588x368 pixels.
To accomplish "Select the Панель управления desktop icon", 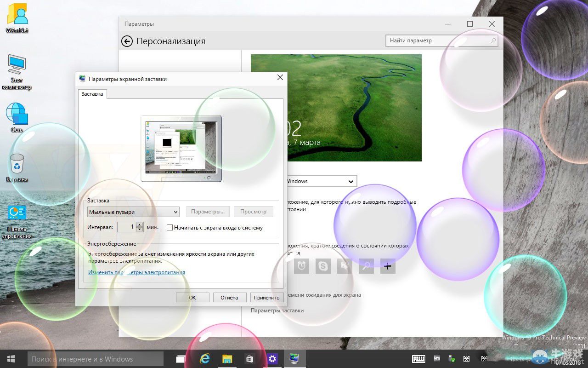I will point(17,222).
